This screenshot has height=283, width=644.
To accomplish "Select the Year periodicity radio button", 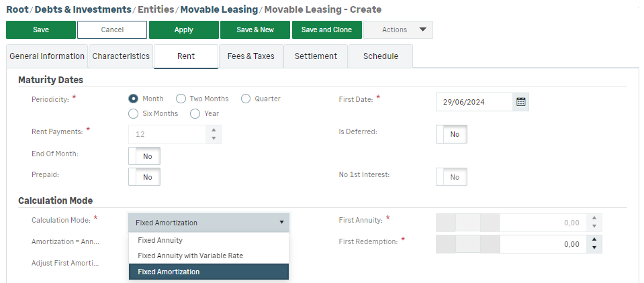I will click(x=195, y=113).
